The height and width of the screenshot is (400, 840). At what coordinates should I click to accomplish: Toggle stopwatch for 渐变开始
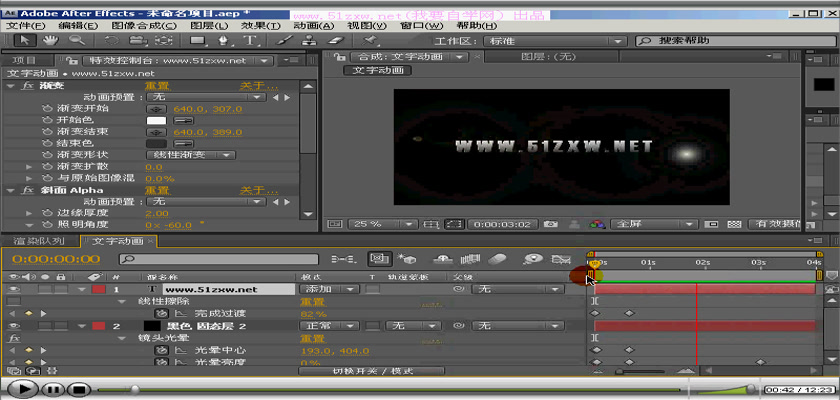click(47, 109)
